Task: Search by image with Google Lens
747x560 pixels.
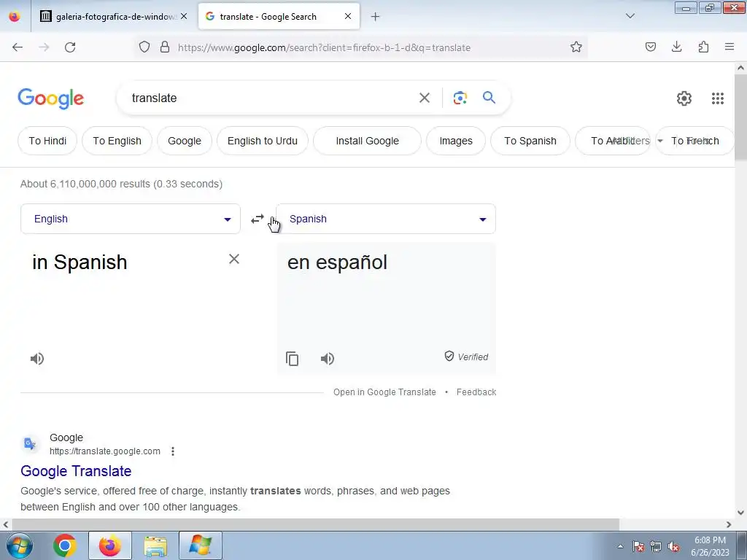Action: (x=460, y=98)
